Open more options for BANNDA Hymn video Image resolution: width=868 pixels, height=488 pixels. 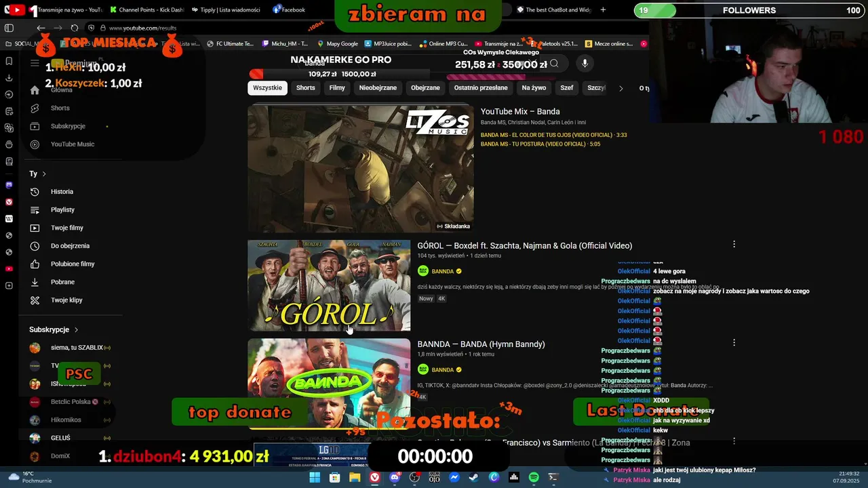pyautogui.click(x=734, y=342)
